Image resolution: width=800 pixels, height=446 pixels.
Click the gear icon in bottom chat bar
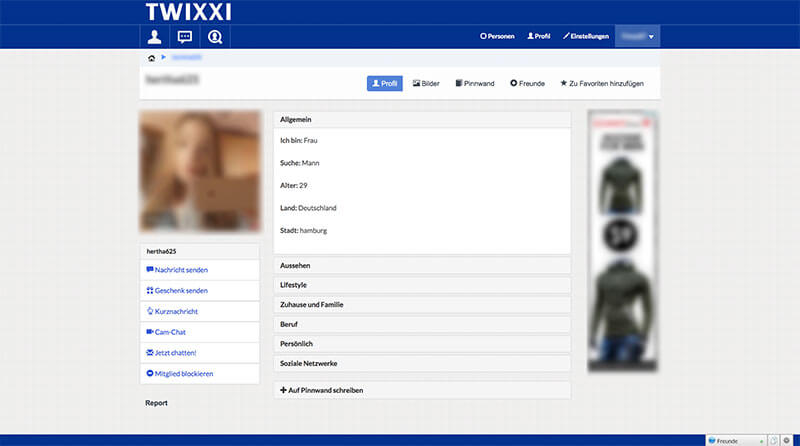(787, 440)
